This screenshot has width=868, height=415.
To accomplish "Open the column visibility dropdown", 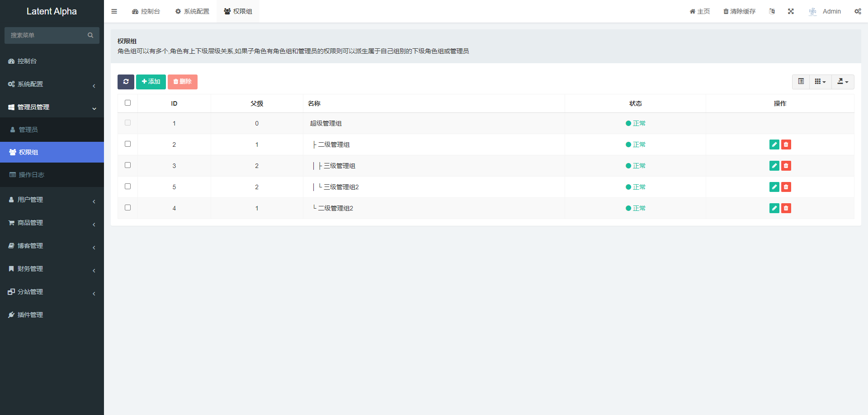I will [x=820, y=82].
